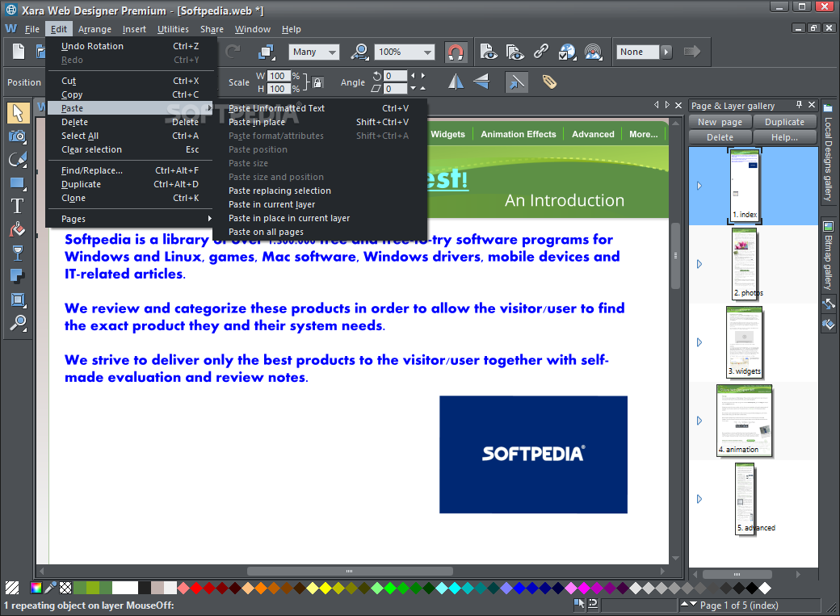Expand layers of page 2 photos
This screenshot has height=616, width=840.
click(699, 264)
